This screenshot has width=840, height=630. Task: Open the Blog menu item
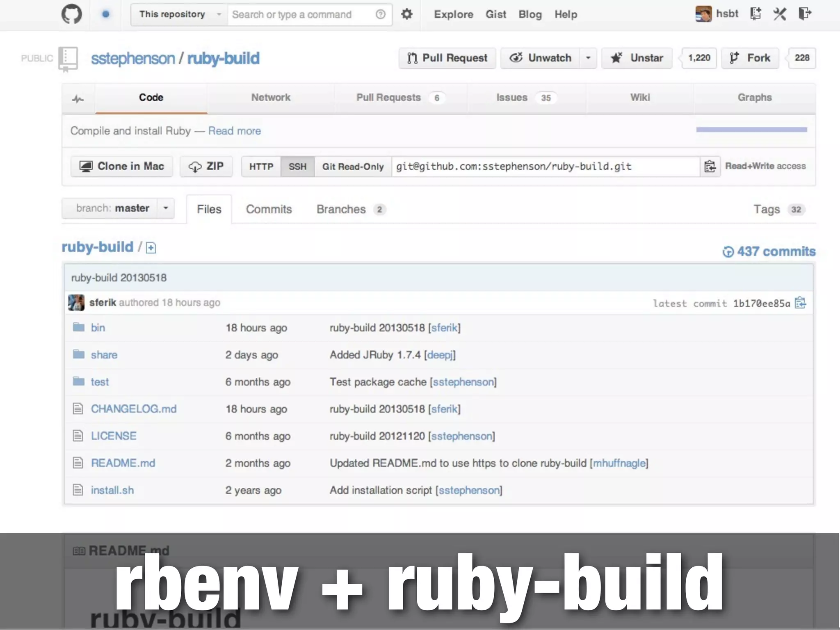pyautogui.click(x=530, y=14)
